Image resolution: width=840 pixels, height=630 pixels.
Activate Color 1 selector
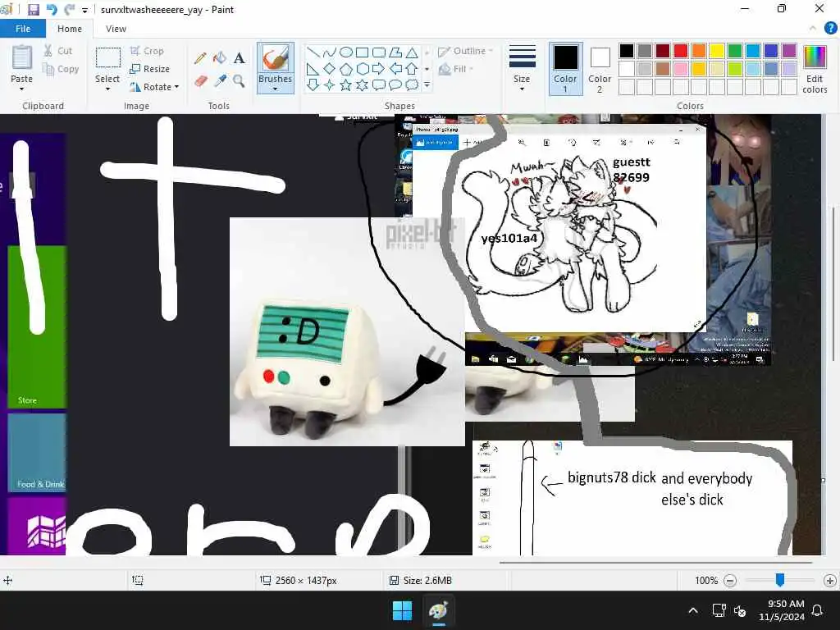(566, 69)
